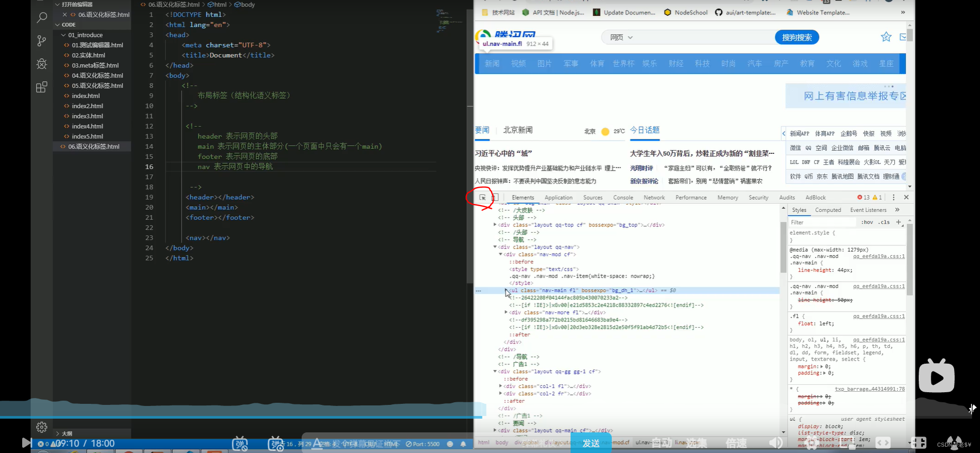Click the Styles Filter input field
The height and width of the screenshot is (453, 980).
[x=822, y=222]
